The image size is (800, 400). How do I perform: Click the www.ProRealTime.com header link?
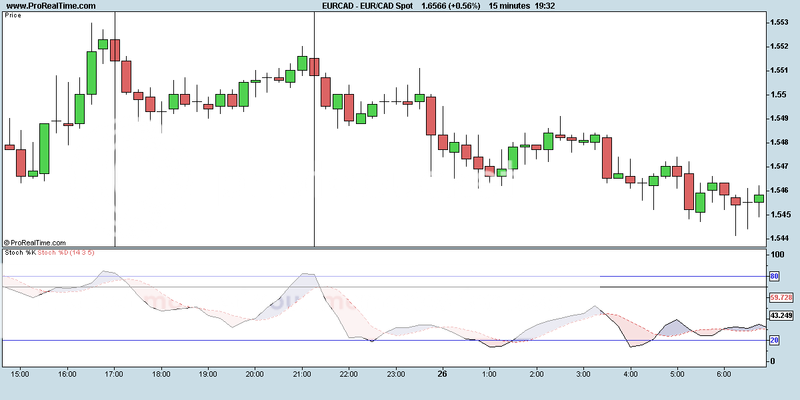(52, 6)
